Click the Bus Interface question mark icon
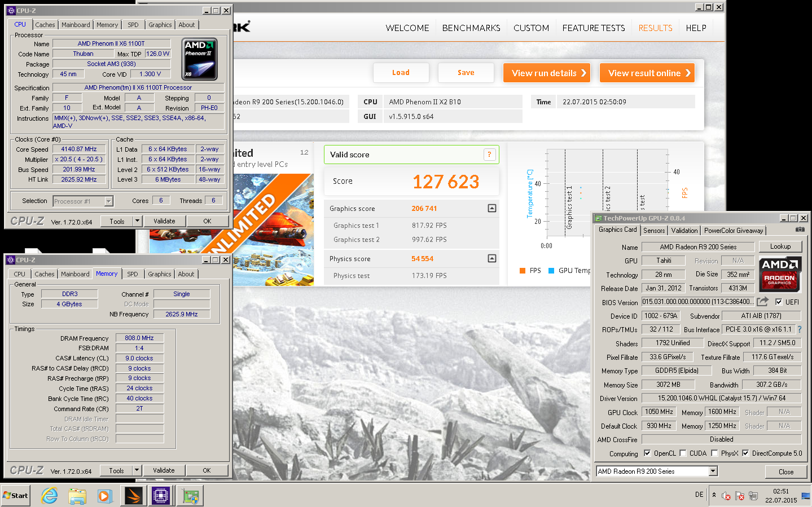The height and width of the screenshot is (507, 812). [x=799, y=329]
